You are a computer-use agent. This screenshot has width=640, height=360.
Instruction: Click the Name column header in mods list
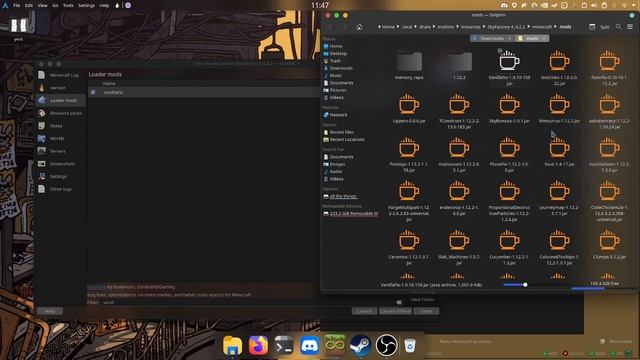coord(109,83)
